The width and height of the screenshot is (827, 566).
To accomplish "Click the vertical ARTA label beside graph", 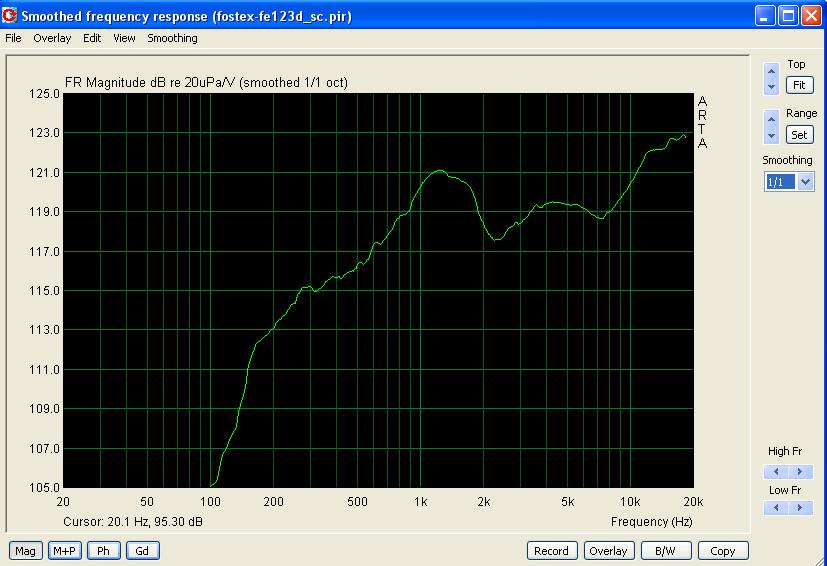I will tap(702, 122).
